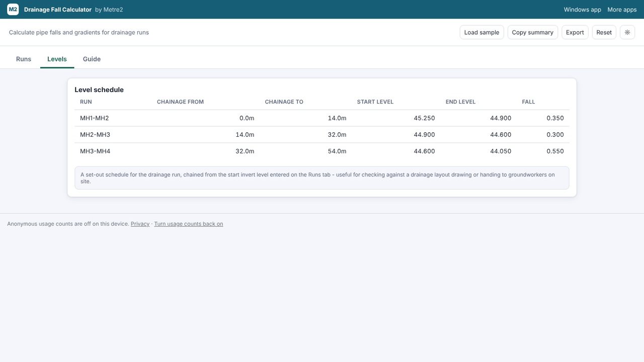644x362 pixels.
Task: Click the END LEVEL column header
Action: pyautogui.click(x=460, y=102)
